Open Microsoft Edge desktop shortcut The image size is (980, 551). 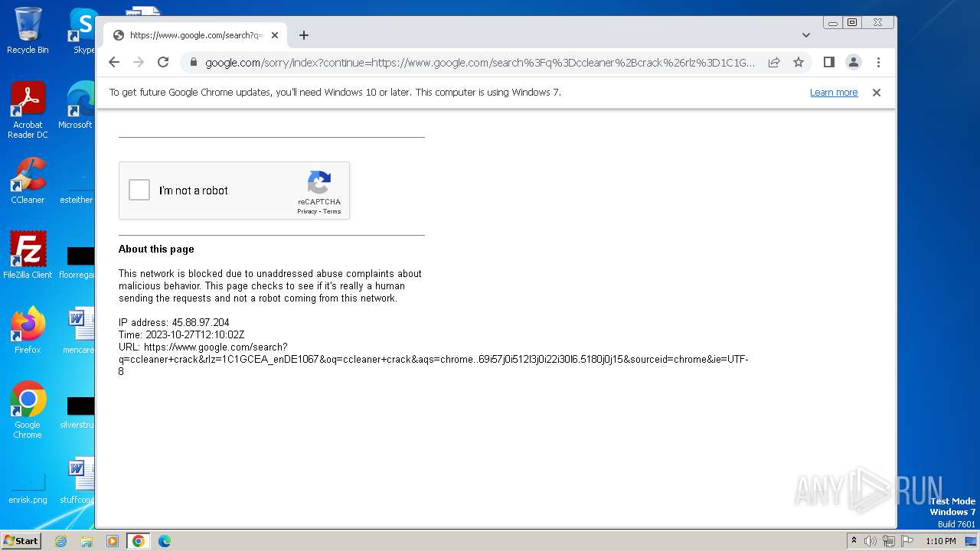[78, 106]
